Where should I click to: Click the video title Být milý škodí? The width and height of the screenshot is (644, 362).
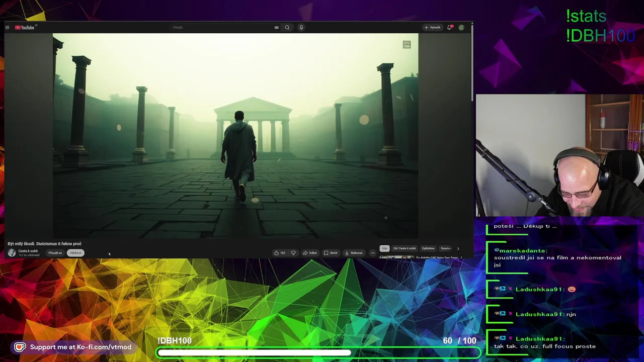(x=44, y=244)
